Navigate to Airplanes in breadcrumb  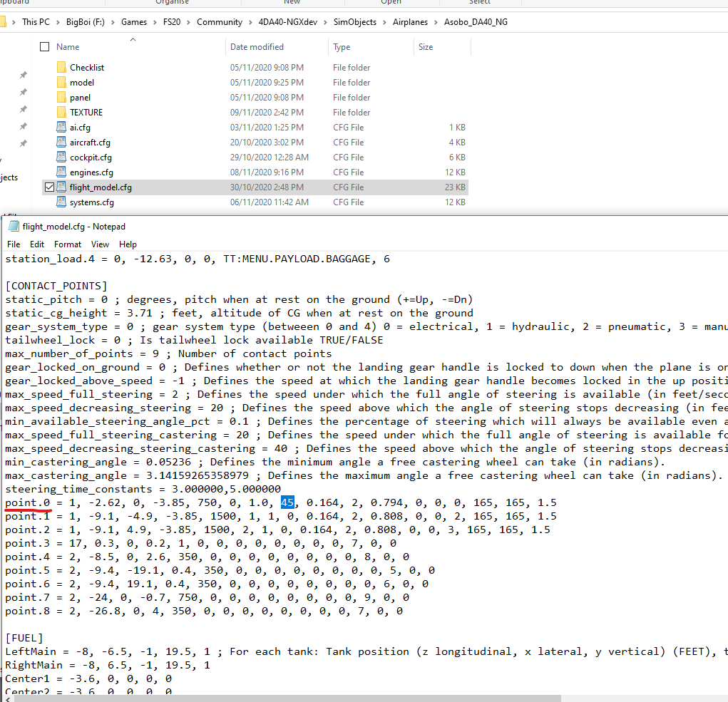[x=410, y=22]
